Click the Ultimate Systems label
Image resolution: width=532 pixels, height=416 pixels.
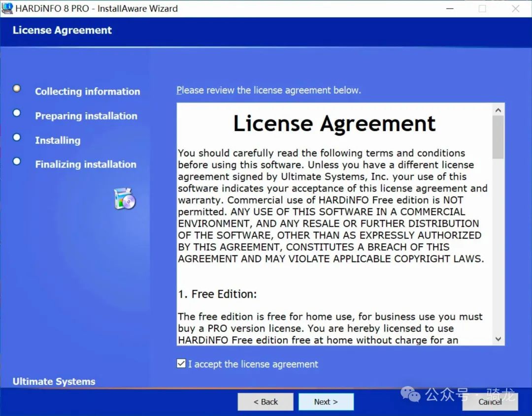click(x=54, y=382)
